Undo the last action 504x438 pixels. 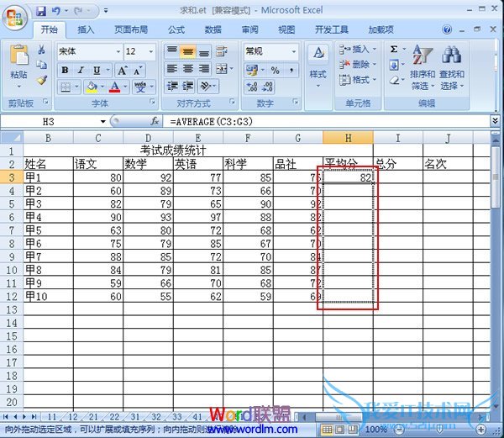[x=56, y=12]
